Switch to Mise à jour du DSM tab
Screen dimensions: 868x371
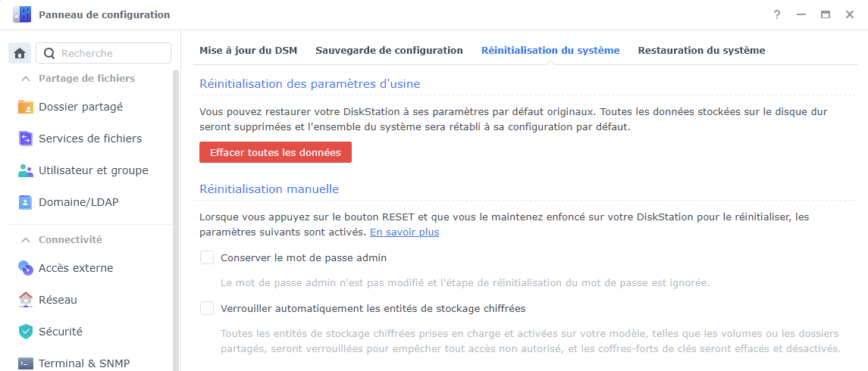pos(248,50)
